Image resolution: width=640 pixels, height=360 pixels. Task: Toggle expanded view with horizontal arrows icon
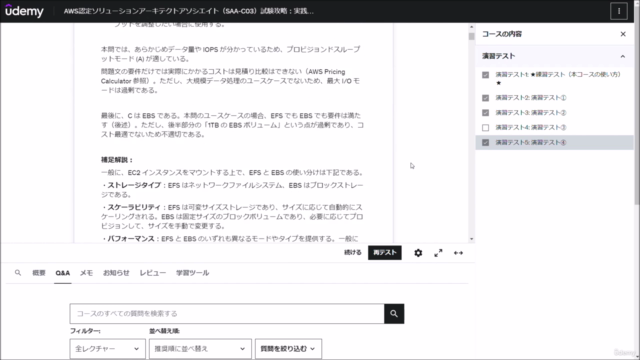coord(458,253)
